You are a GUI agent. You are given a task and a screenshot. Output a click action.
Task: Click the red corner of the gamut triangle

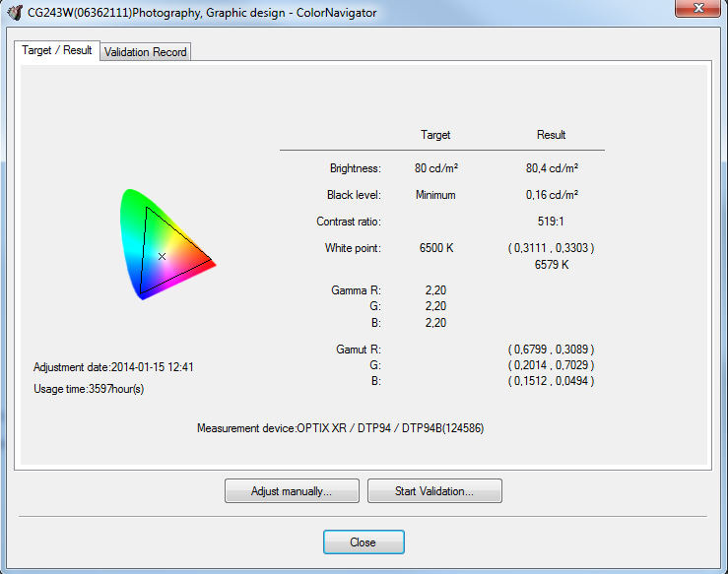point(211,262)
